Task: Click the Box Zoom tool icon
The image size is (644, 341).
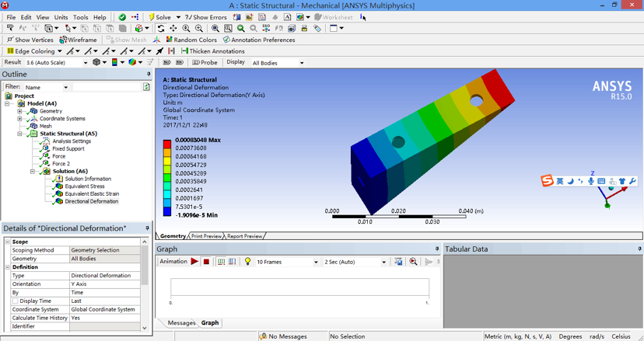Action: tap(199, 28)
